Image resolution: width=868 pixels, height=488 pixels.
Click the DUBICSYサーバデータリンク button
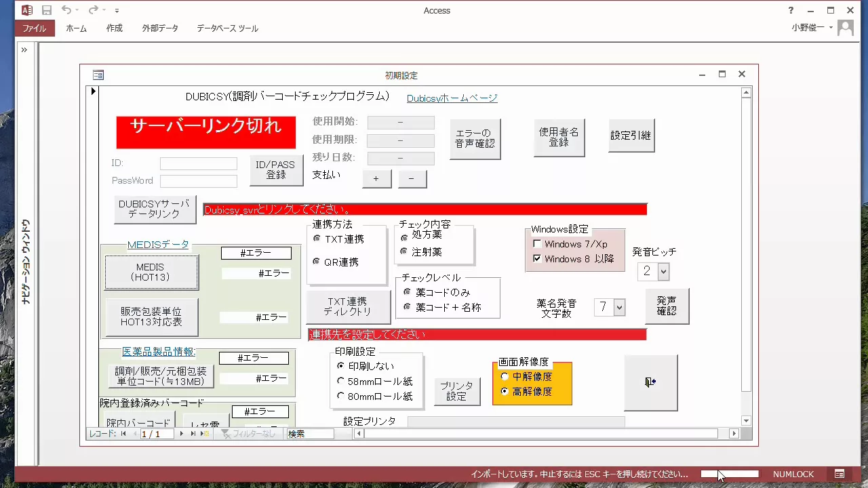155,209
